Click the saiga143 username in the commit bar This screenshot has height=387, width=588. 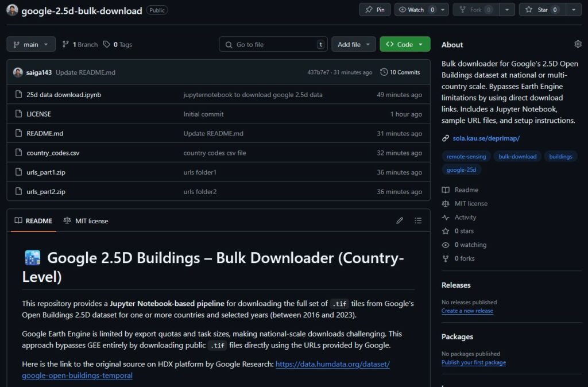pos(39,72)
